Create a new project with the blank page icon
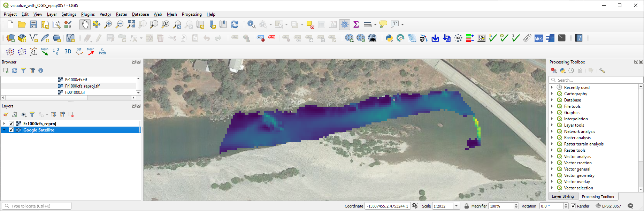Screen dimensions: 644x211 tap(10, 24)
